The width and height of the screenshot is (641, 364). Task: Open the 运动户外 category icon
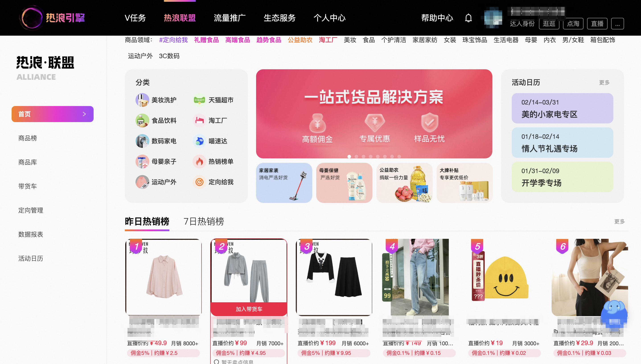tap(142, 182)
